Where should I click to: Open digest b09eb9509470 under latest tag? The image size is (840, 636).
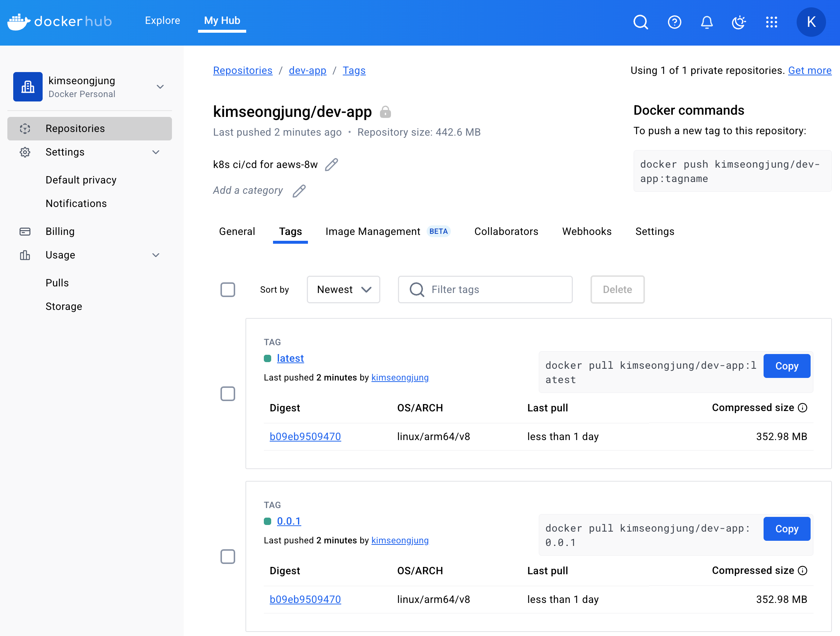(305, 436)
